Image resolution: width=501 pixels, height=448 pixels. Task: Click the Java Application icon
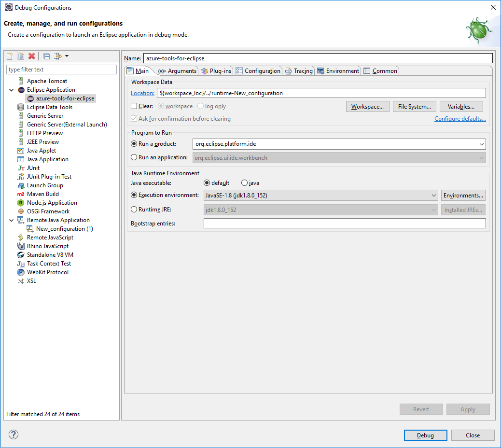tap(21, 159)
